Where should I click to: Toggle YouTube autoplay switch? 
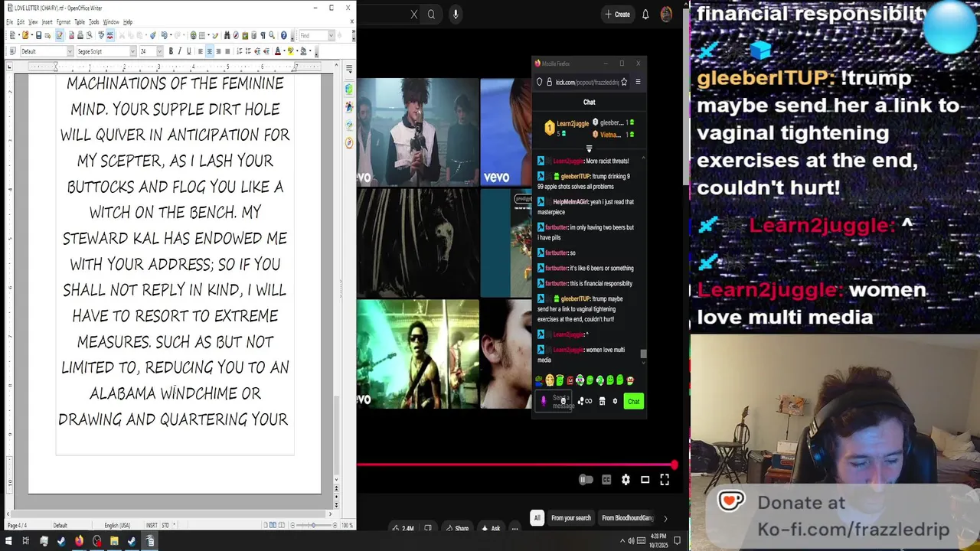click(x=586, y=480)
